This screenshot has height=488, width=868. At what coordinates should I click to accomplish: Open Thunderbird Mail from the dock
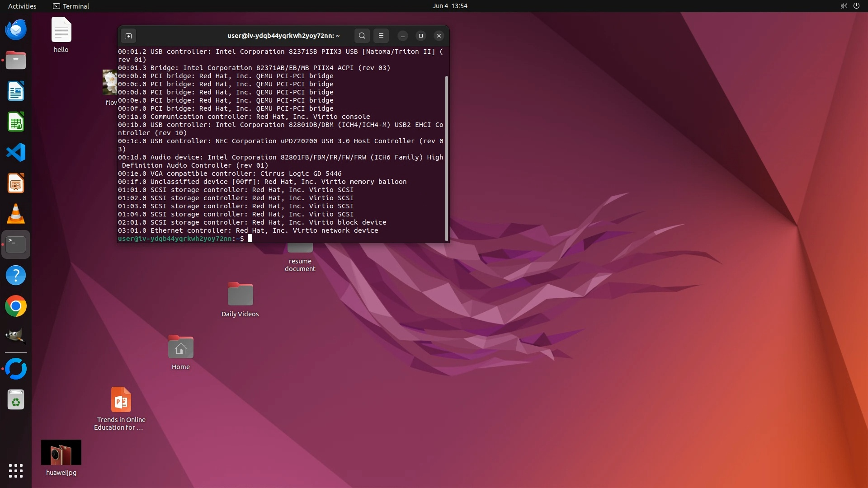click(16, 30)
